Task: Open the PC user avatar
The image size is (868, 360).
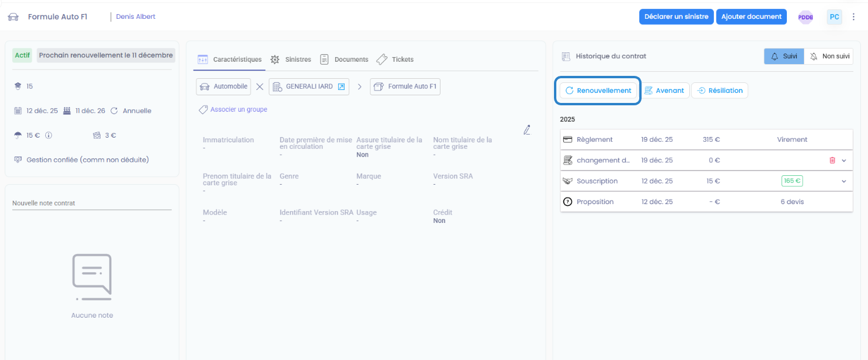Action: [x=834, y=16]
